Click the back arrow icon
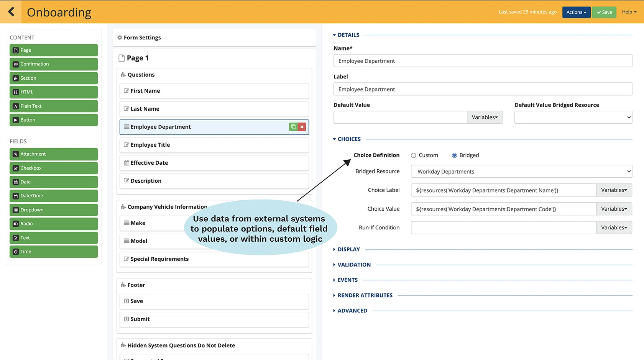Image resolution: width=644 pixels, height=360 pixels. (x=11, y=12)
